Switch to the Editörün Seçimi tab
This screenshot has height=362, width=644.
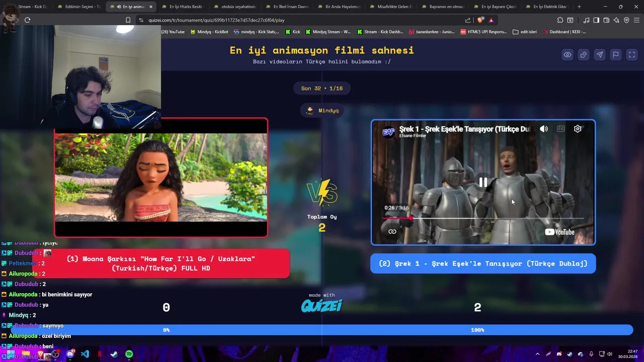point(78,7)
